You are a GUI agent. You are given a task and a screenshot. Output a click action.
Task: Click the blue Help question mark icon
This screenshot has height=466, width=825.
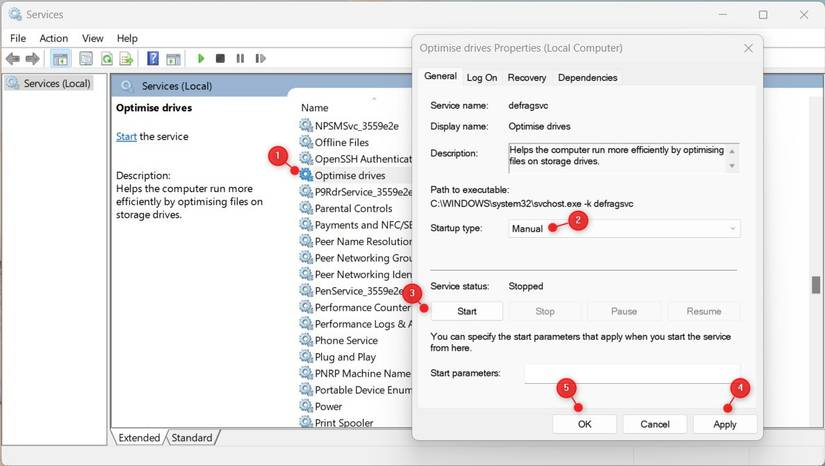(153, 58)
